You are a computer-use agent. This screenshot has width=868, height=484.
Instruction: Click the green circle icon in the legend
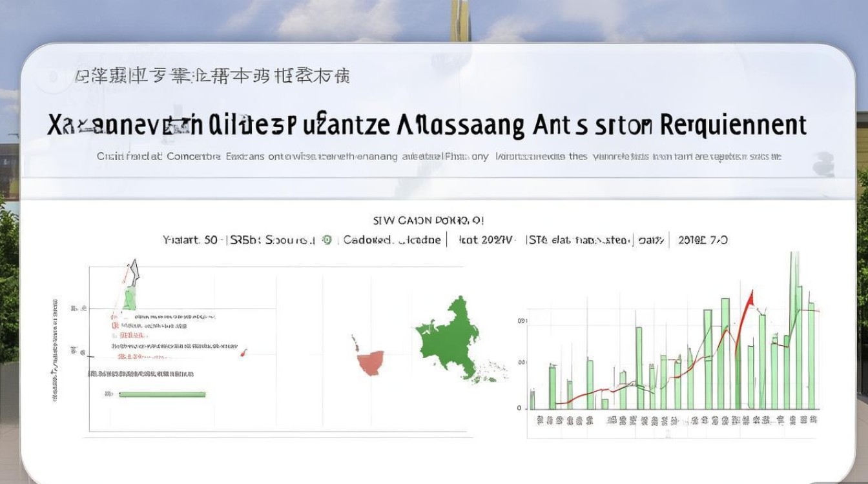(x=327, y=240)
